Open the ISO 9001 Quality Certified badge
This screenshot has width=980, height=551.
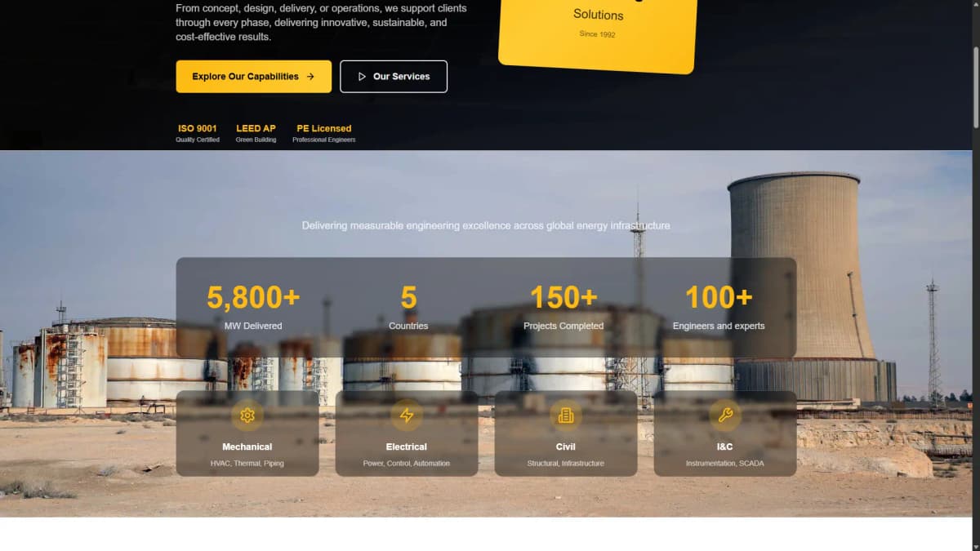point(197,133)
